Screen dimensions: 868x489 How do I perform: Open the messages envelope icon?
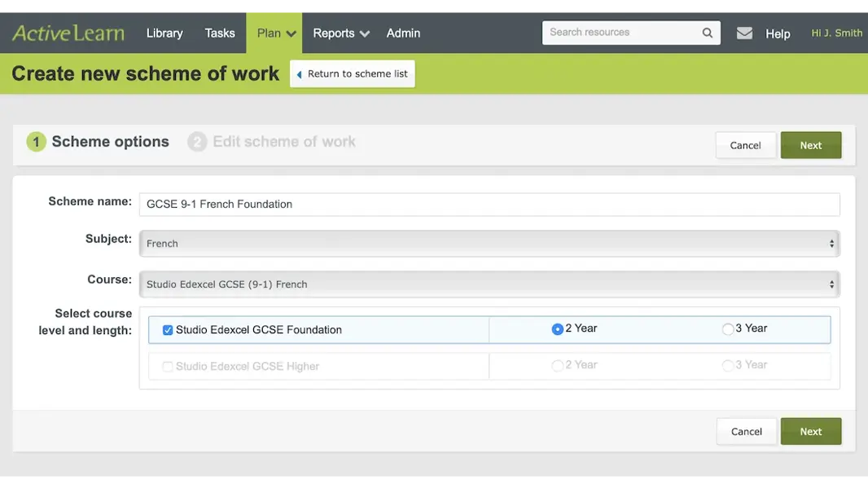pos(744,33)
